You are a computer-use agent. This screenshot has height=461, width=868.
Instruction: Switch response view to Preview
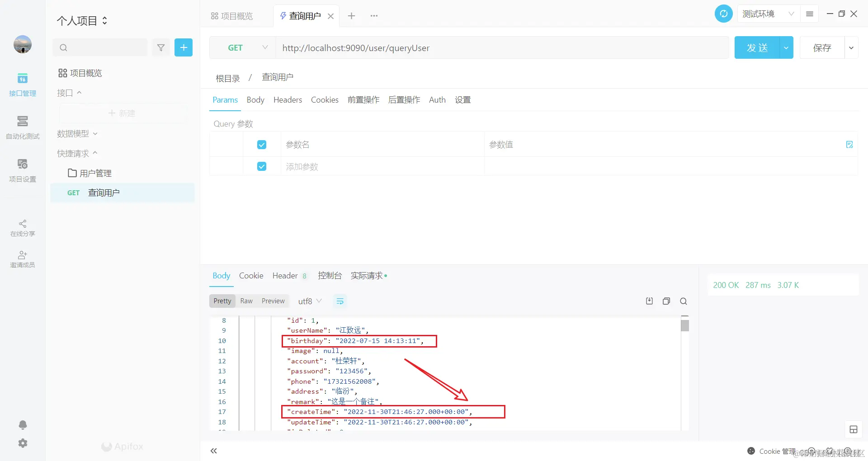click(273, 301)
